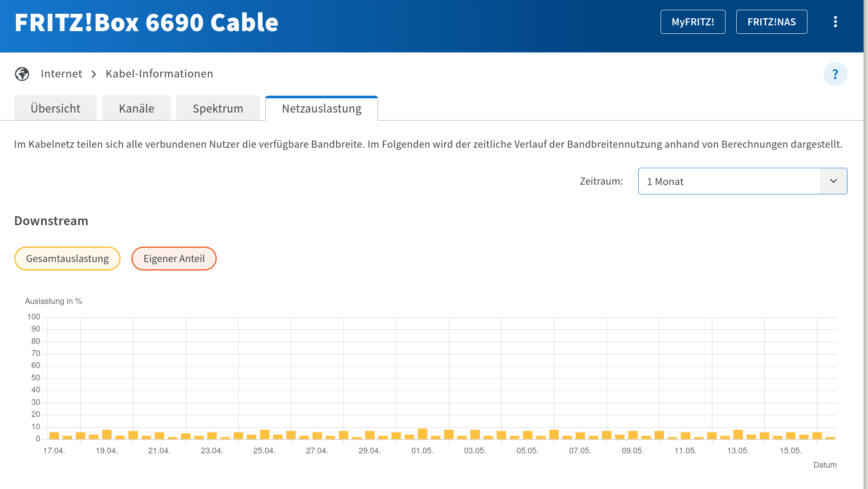The height and width of the screenshot is (489, 868).
Task: Click the 15.05. date label
Action: pyautogui.click(x=791, y=451)
